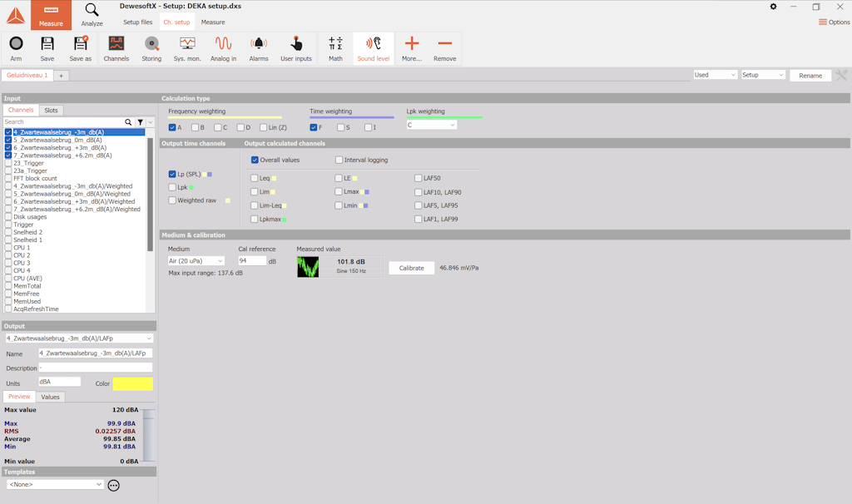
Task: Click the yellow output Color swatch
Action: 132,383
